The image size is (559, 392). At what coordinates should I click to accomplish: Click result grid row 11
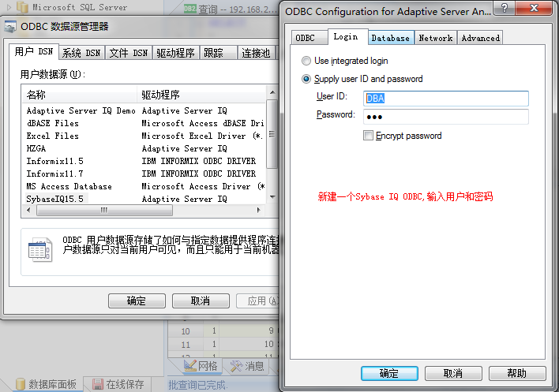tap(223, 345)
